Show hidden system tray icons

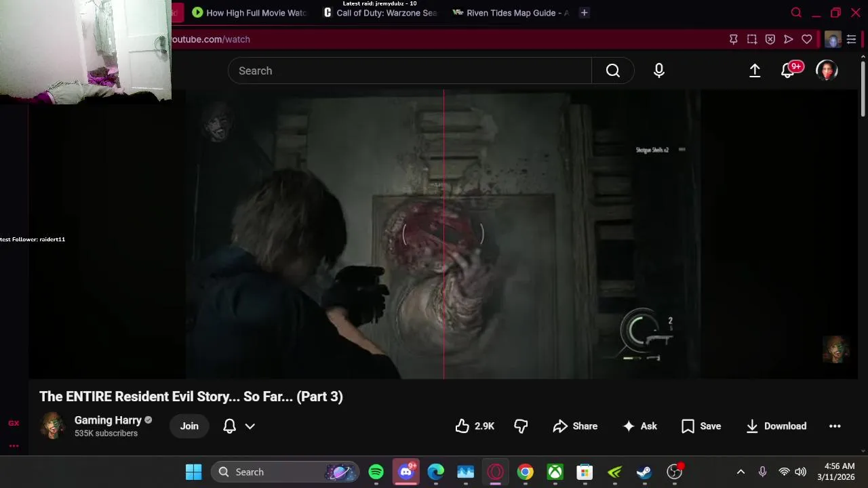coord(741,472)
